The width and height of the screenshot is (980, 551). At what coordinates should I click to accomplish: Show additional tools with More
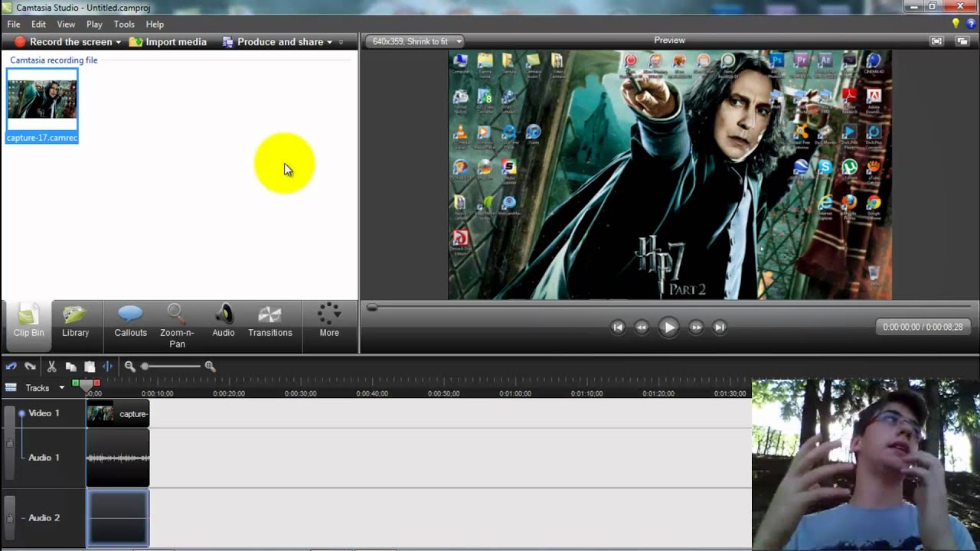[x=329, y=321]
